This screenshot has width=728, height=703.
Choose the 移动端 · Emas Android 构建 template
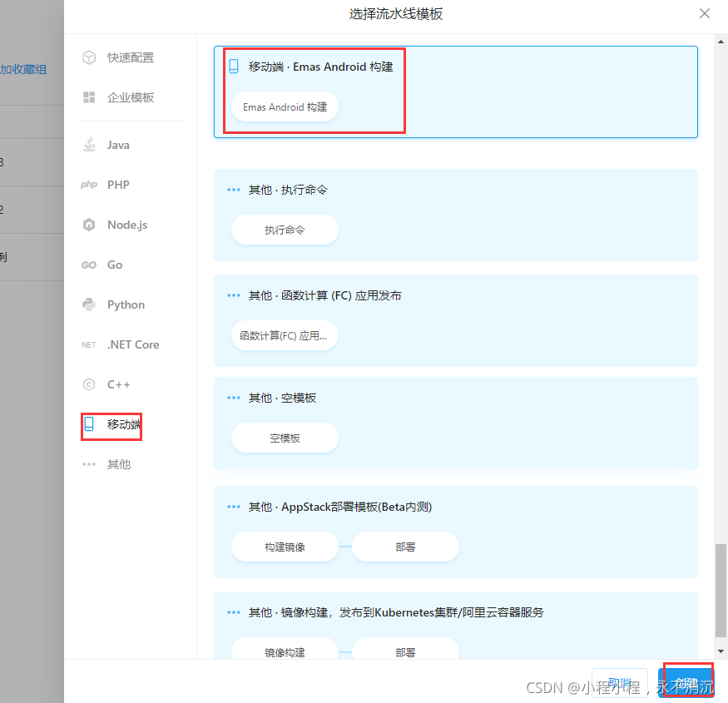click(x=455, y=92)
